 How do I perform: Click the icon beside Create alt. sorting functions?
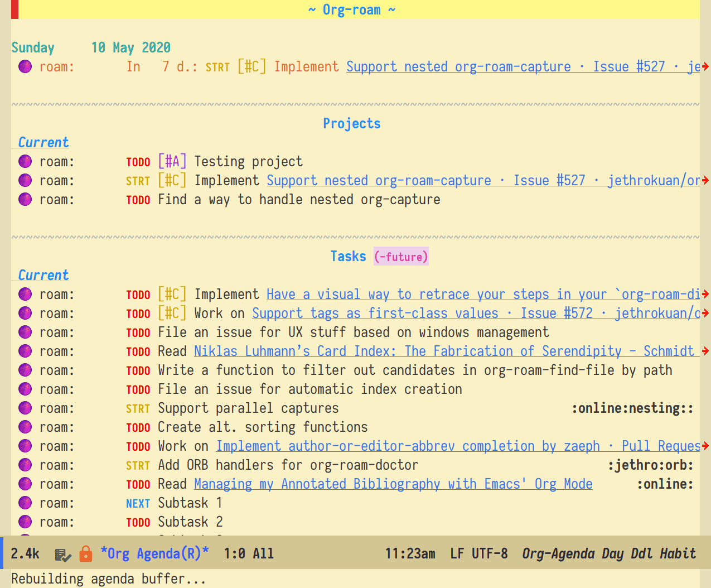(25, 427)
